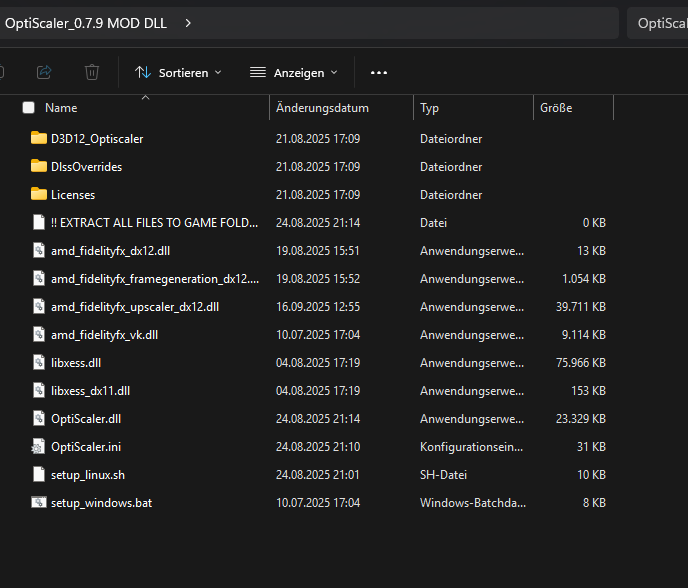Screen dimensions: 688x588
Task: Sort by the Änderungsdatum column header
Action: point(322,108)
